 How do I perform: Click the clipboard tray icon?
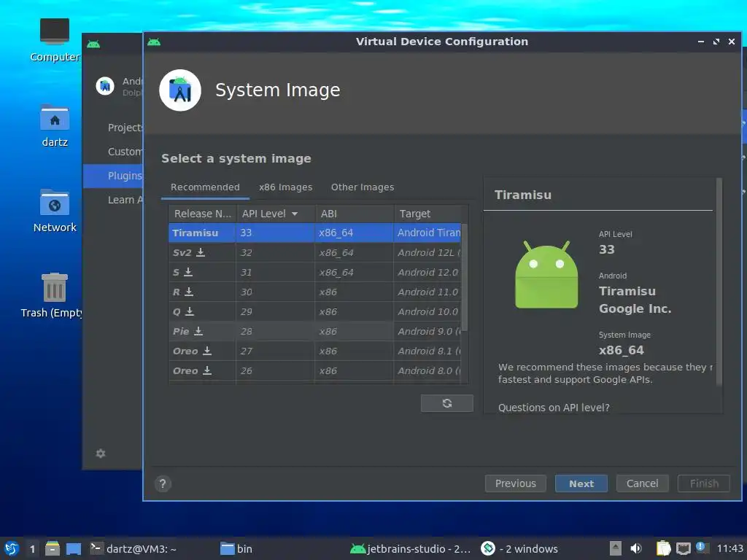point(663,548)
